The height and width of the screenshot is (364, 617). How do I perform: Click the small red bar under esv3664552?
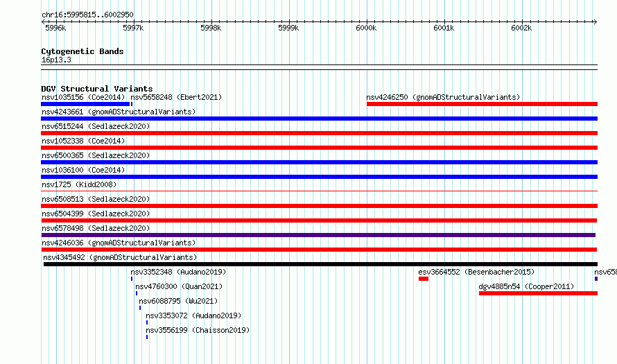pyautogui.click(x=424, y=279)
